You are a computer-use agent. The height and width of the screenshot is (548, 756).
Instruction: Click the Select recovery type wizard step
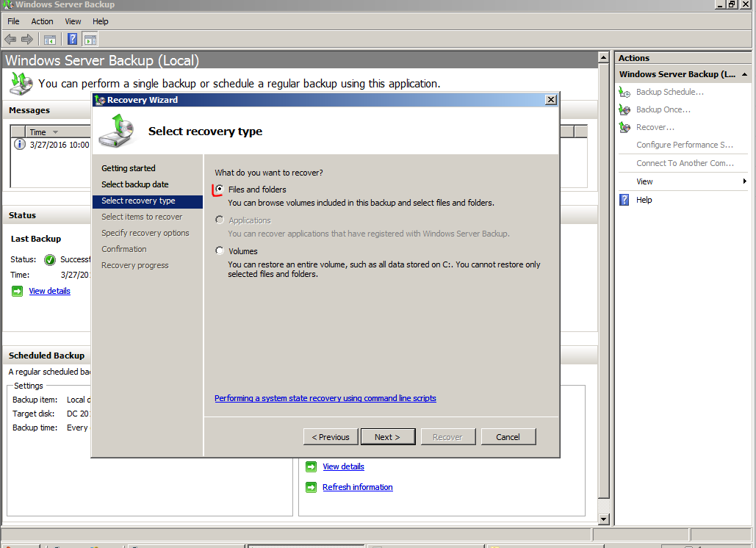[148, 201]
